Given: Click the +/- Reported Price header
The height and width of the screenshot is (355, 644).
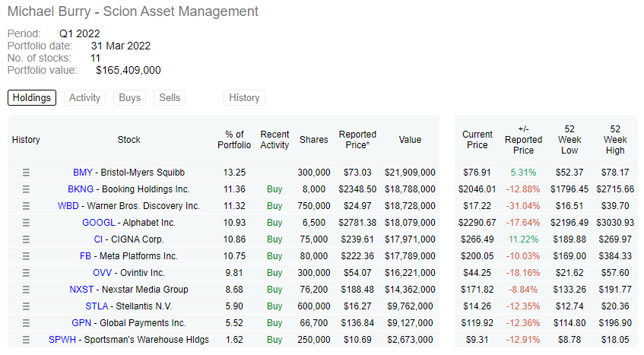Looking at the screenshot, I should [x=524, y=140].
